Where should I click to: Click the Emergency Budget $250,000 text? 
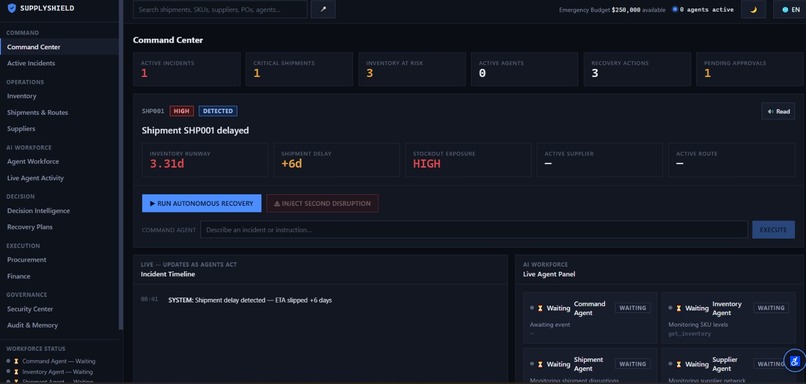[x=612, y=10]
